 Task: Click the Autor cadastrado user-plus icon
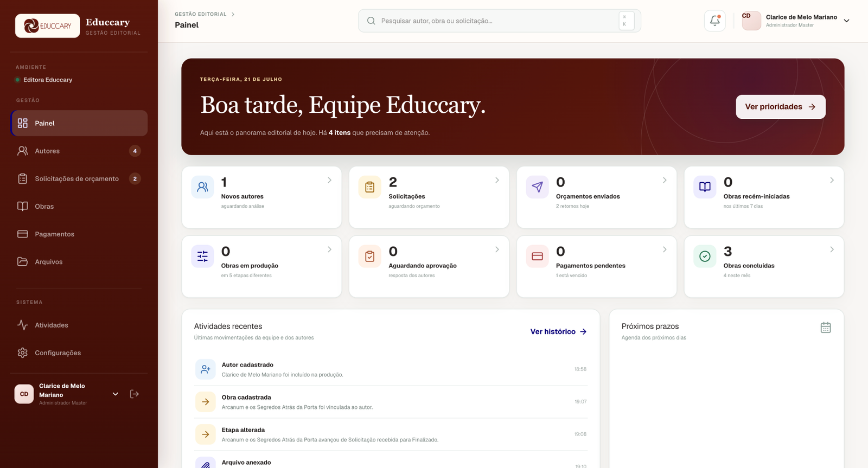(x=206, y=369)
